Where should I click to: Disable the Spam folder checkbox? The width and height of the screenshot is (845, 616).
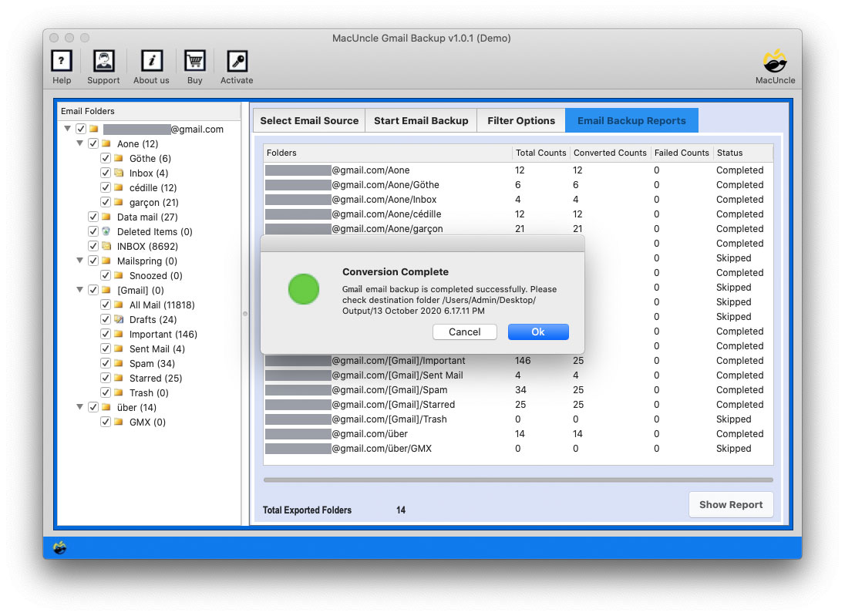point(105,363)
